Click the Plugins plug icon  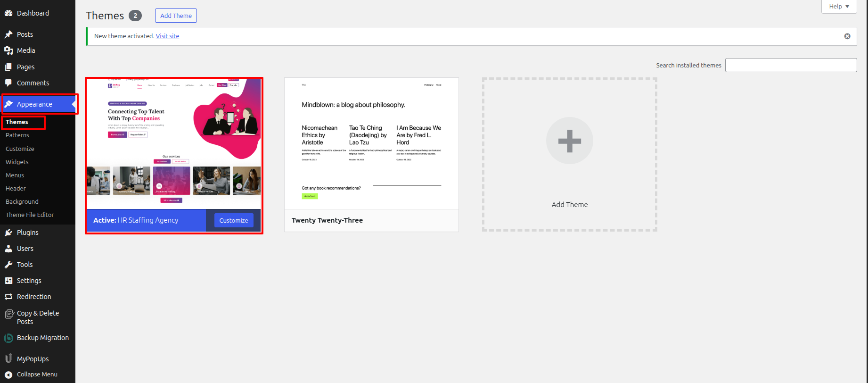pyautogui.click(x=8, y=233)
